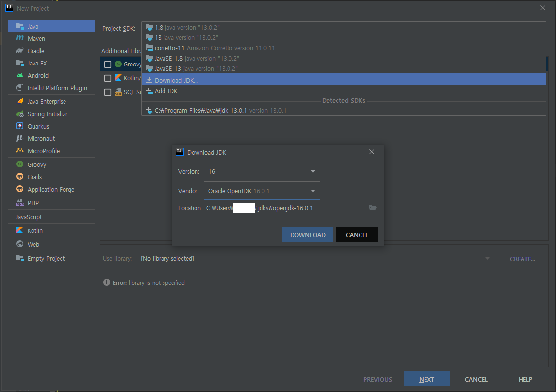Open the Version 16 dropdown
This screenshot has height=392, width=556.
262,172
